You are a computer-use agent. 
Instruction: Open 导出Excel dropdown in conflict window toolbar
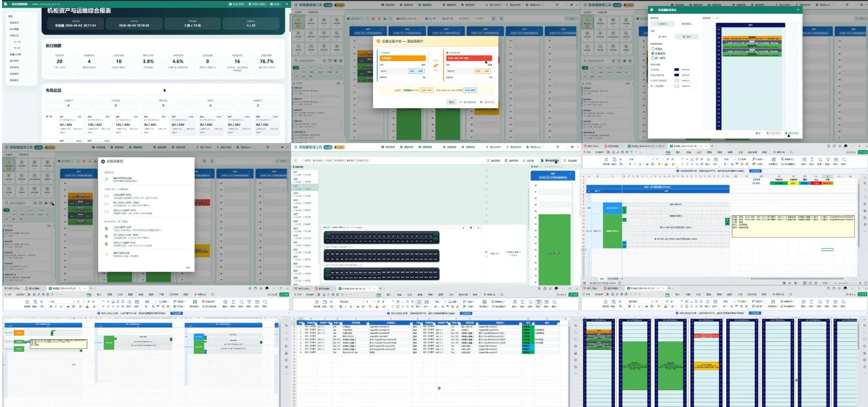coord(535,5)
